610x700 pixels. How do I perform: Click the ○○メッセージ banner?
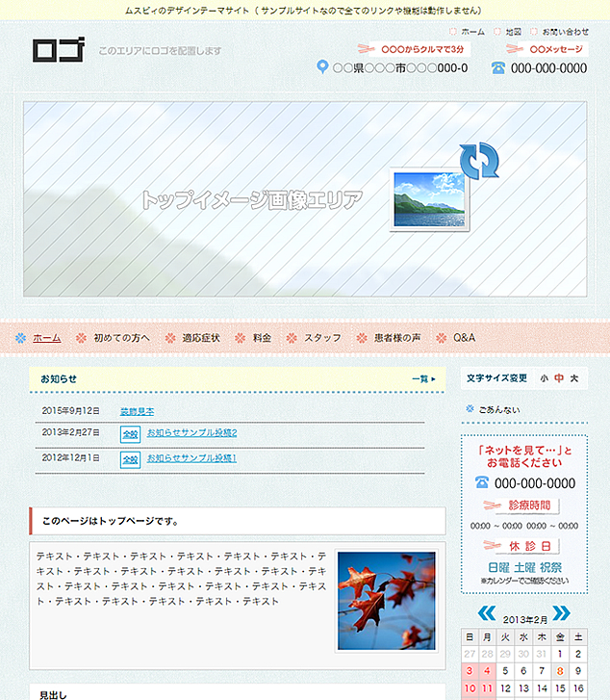click(x=547, y=49)
